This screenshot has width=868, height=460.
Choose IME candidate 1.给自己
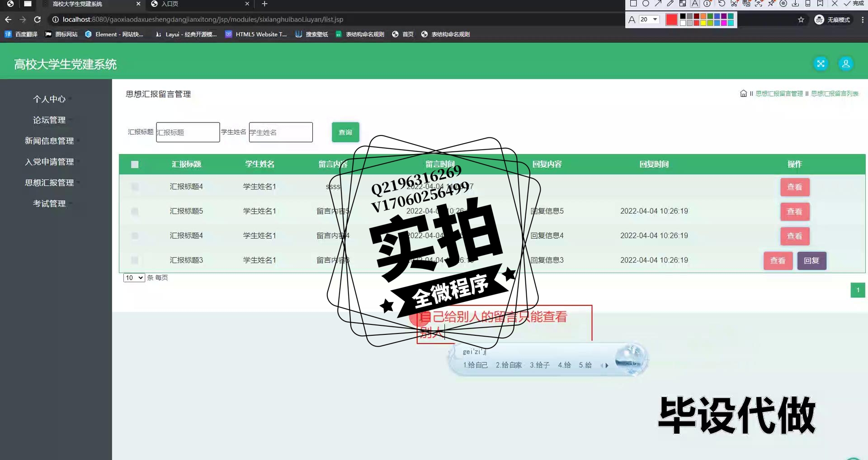[475, 365]
